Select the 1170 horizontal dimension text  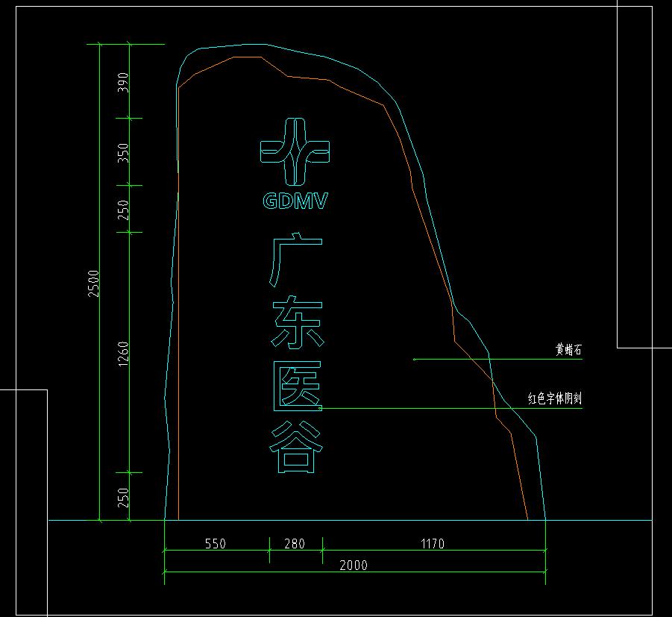coord(433,544)
